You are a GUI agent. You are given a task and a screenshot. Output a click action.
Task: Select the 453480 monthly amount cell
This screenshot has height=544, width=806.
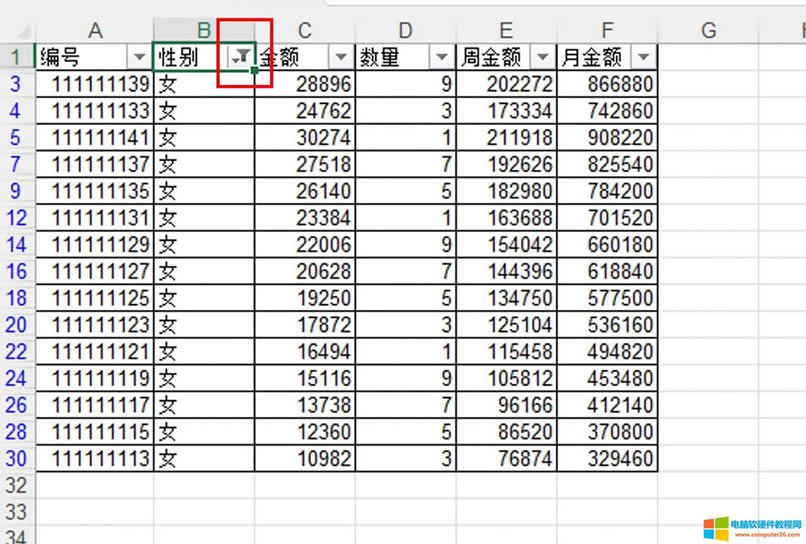coord(607,378)
